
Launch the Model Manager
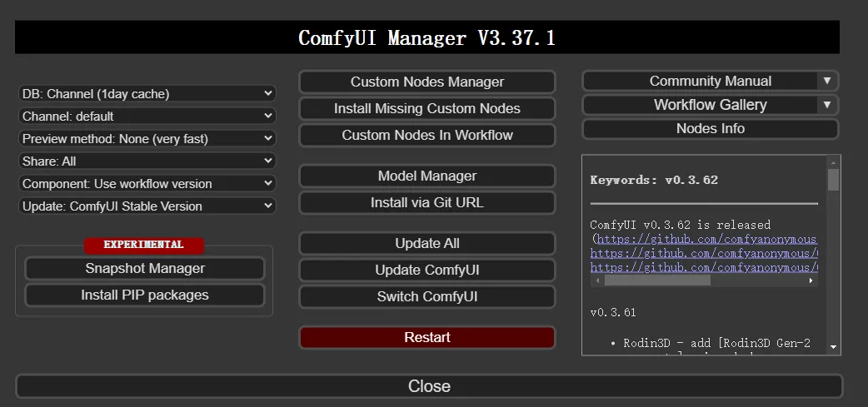(427, 176)
